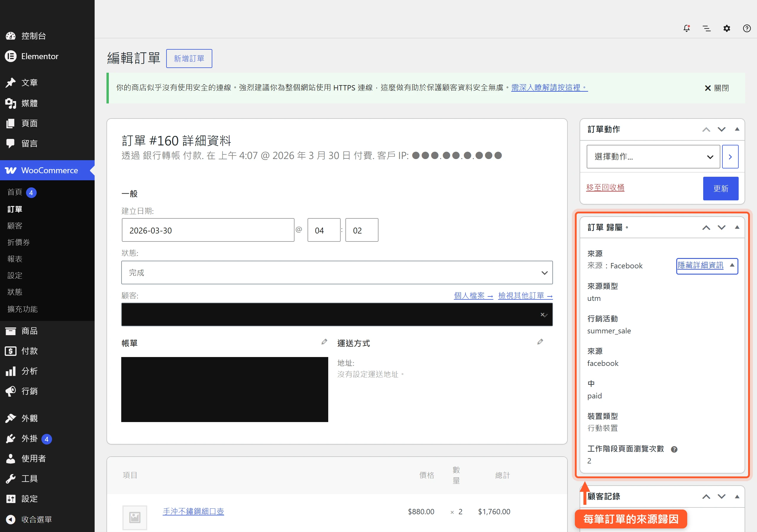Click the product thumbnail placeholder for 手沖不鏽鋼細口壺

[135, 518]
